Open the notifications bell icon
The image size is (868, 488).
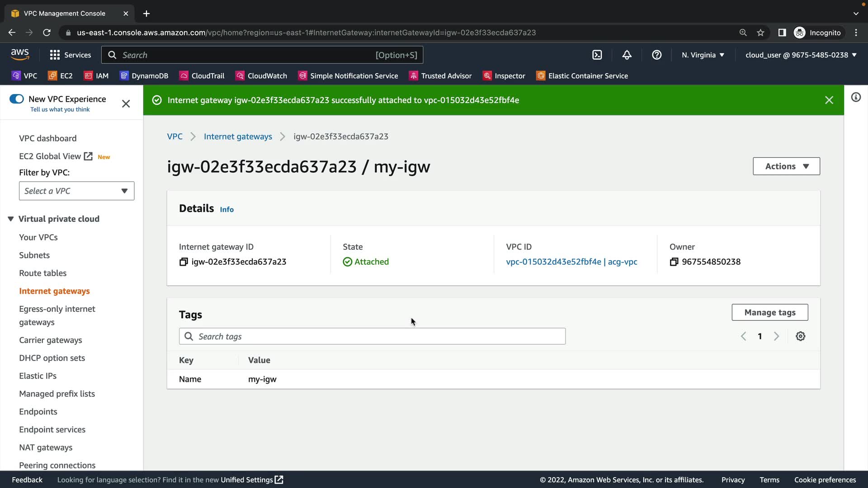627,55
